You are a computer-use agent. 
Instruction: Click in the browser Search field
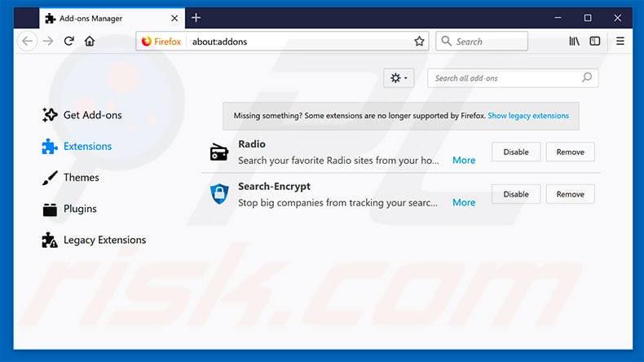[x=482, y=42]
